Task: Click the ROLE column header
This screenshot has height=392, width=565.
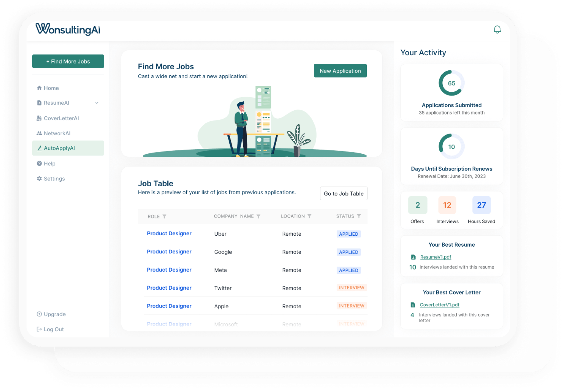Action: 154,216
